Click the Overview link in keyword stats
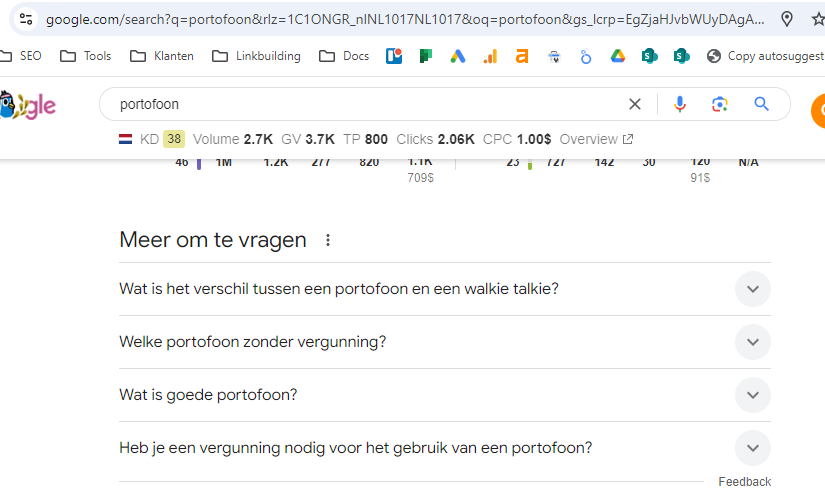The height and width of the screenshot is (504, 825). [595, 139]
